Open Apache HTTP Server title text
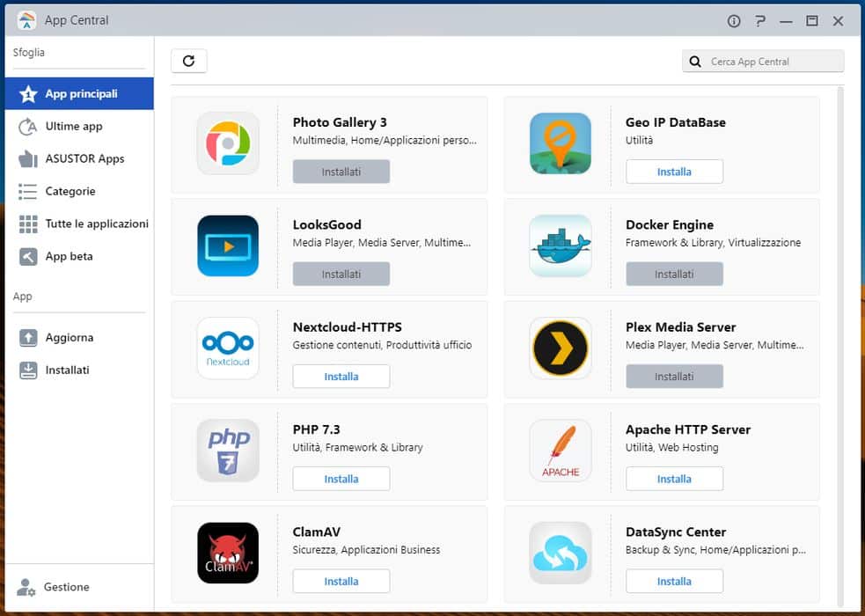The height and width of the screenshot is (616, 865). click(688, 429)
